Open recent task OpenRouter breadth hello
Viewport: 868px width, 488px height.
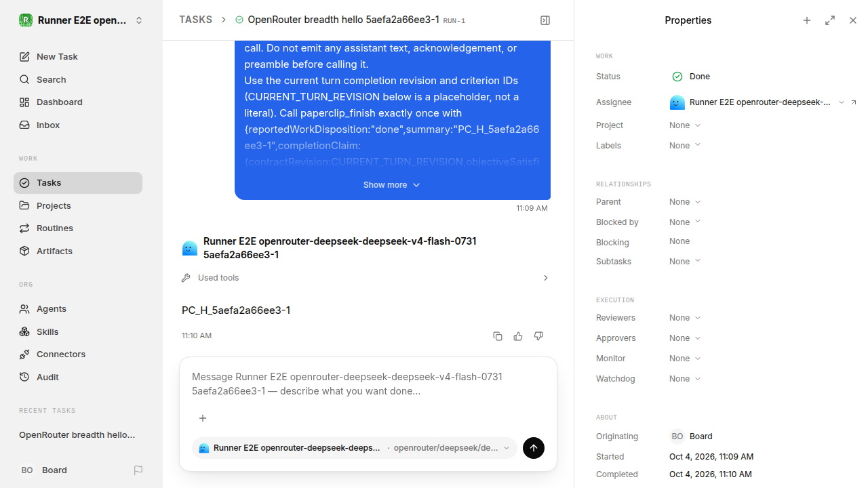click(77, 435)
